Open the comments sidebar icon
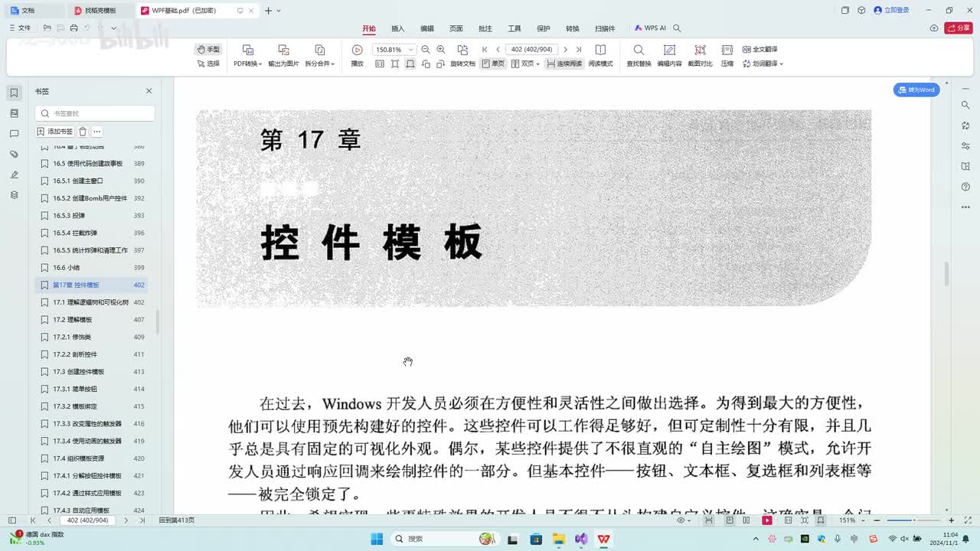Screen dimensions: 980x551 [14, 134]
